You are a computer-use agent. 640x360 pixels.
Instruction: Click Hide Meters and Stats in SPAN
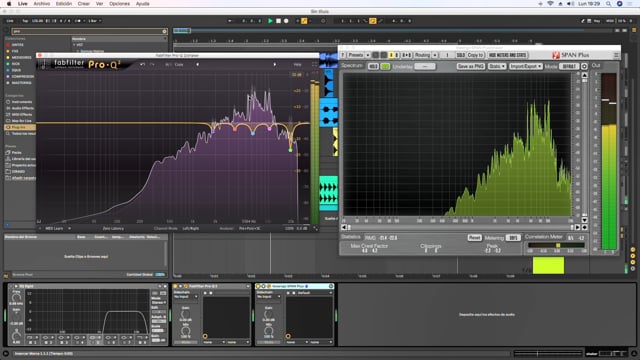[507, 55]
